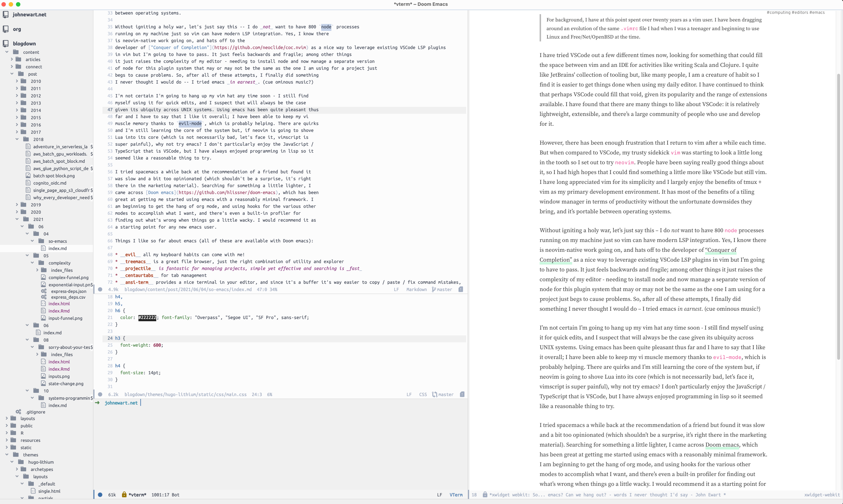Image resolution: width=843 pixels, height=504 pixels.
Task: Collapse the 2021 folder
Action: (17, 219)
